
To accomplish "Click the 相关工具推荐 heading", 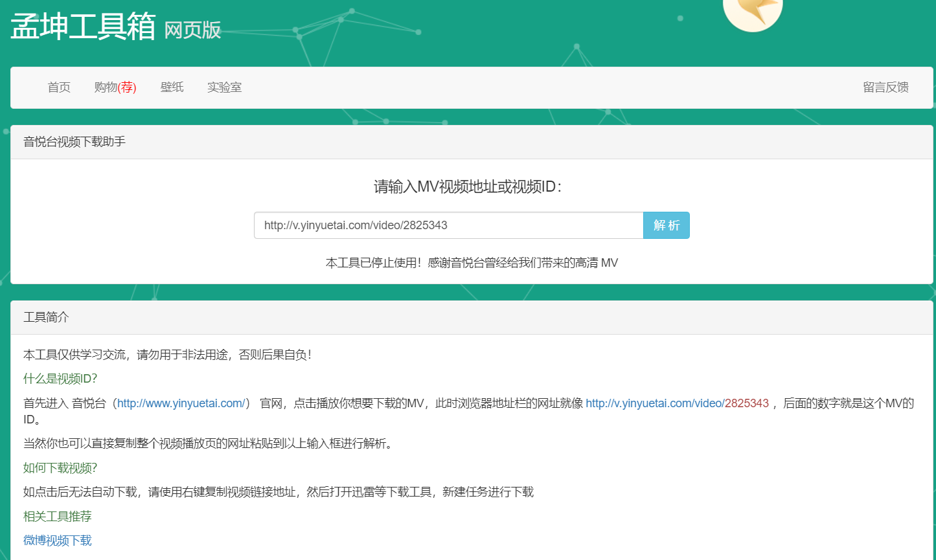I will (x=58, y=517).
